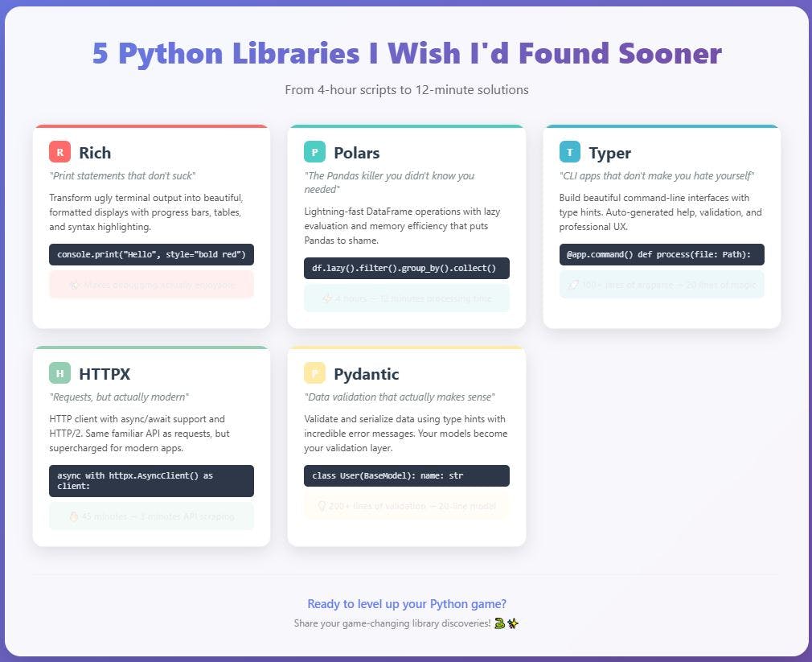Click 'Ready to level up your Python game?'
This screenshot has height=662, width=812.
pyautogui.click(x=407, y=604)
